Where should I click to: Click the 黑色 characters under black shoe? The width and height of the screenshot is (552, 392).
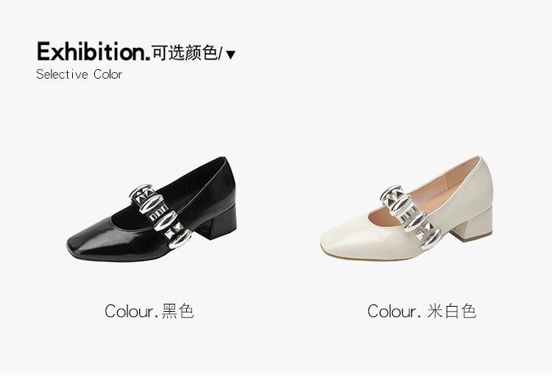point(178,311)
